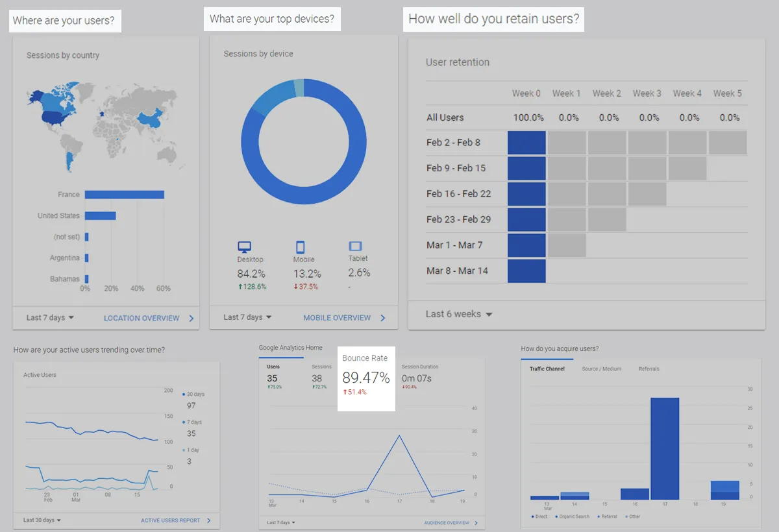
Task: Open the MOBILE OVERVIEW link
Action: 337,318
